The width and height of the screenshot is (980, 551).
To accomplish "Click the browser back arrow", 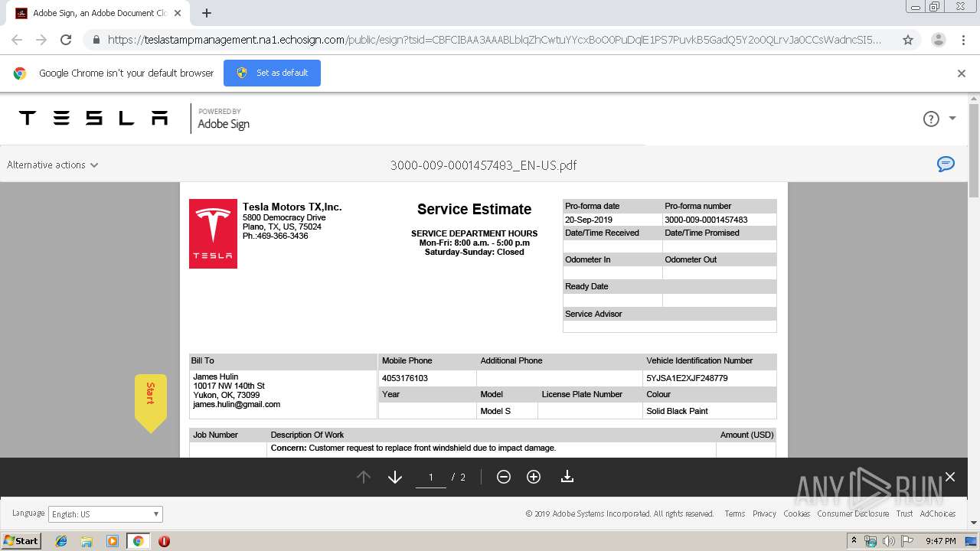I will coord(17,40).
